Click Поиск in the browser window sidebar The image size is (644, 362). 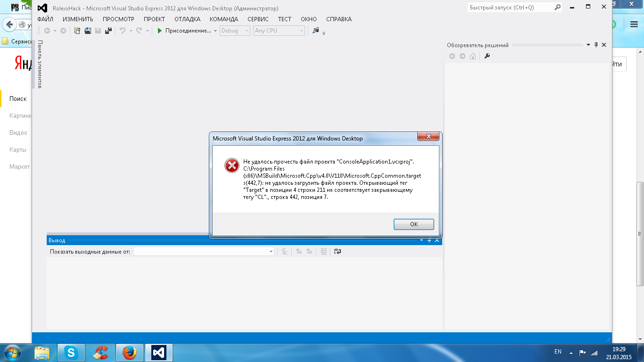[x=18, y=99]
